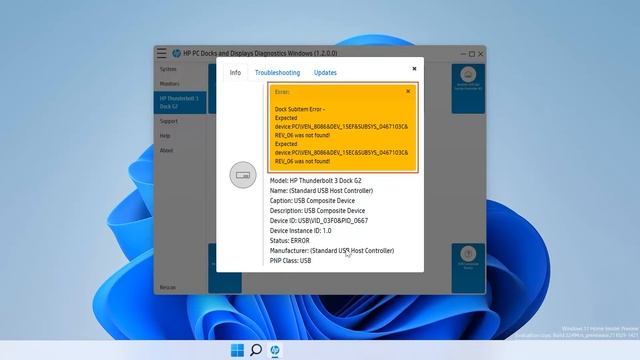Viewport: 640px width, 360px height.
Task: Click the top-right device tile icon
Action: point(468,75)
